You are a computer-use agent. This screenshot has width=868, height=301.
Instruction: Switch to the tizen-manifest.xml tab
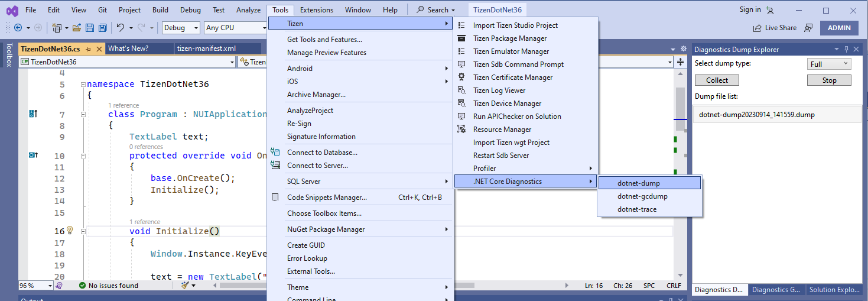[201, 48]
